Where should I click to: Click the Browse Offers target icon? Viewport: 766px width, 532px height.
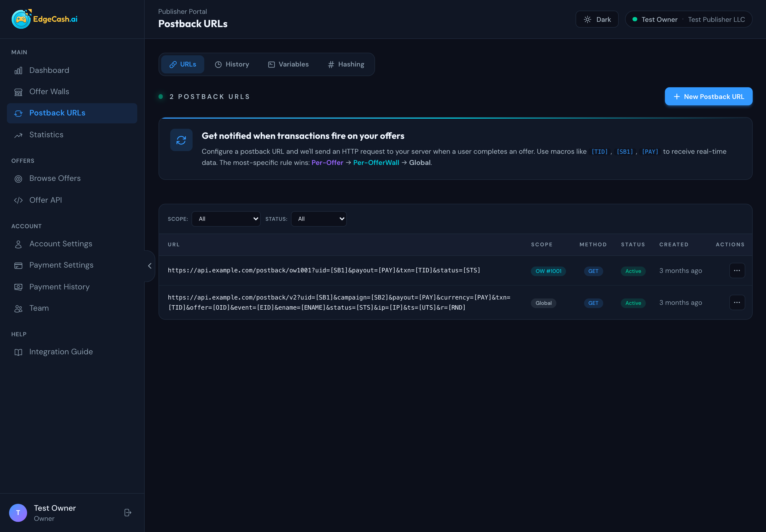pyautogui.click(x=18, y=179)
